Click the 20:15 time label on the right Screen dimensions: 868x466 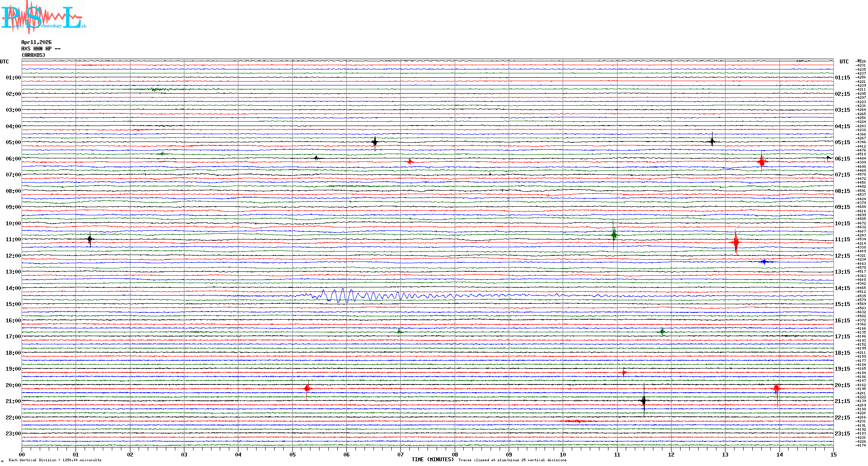pyautogui.click(x=842, y=385)
